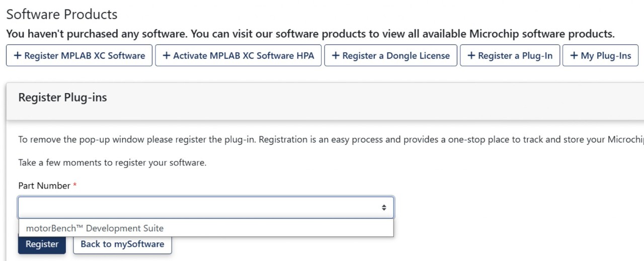
Task: Open Activate MPLAB XC Software HPA
Action: click(244, 56)
